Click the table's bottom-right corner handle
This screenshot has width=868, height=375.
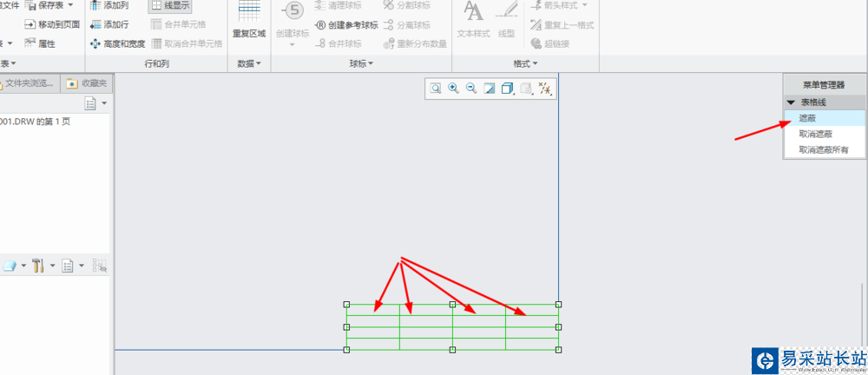click(x=558, y=350)
